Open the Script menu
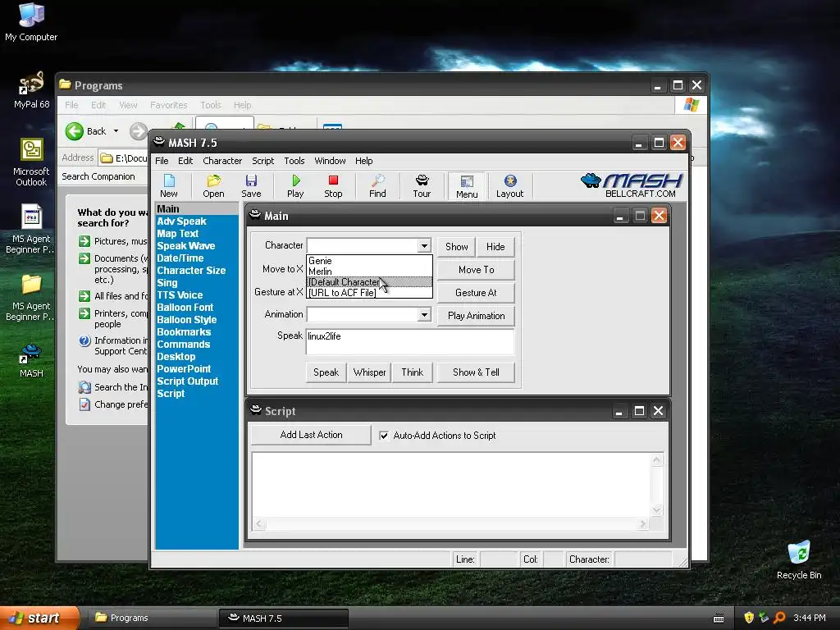This screenshot has width=840, height=630. (x=263, y=161)
